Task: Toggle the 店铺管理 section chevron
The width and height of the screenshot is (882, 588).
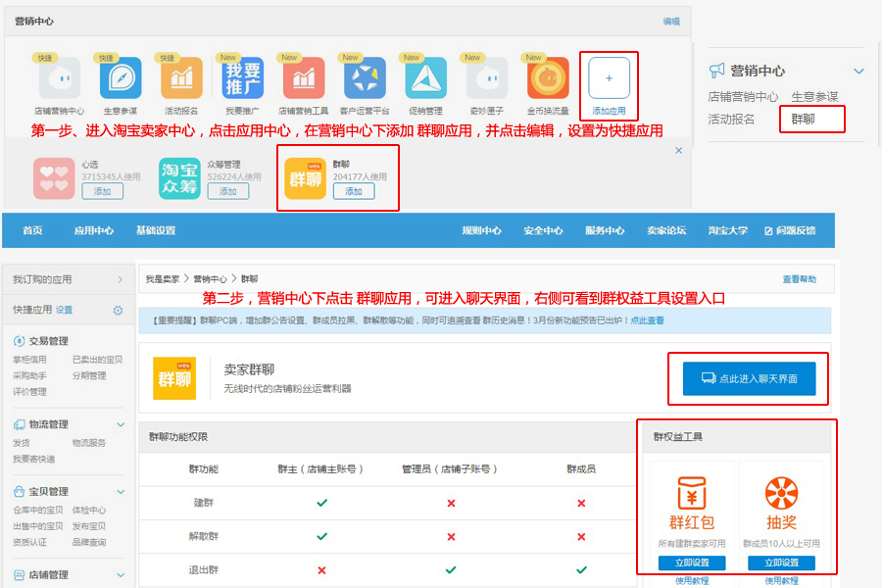Action: pyautogui.click(x=121, y=574)
